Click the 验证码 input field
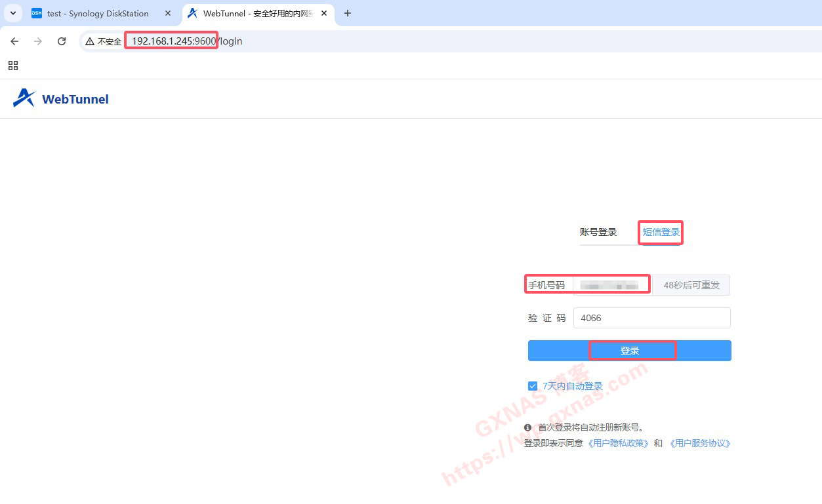822x504 pixels. [x=651, y=318]
